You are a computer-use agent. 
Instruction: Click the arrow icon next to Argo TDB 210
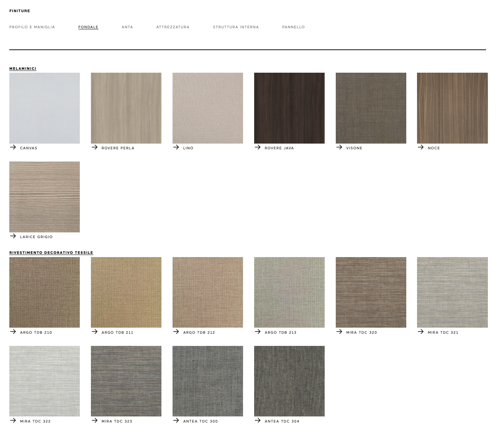[13, 332]
